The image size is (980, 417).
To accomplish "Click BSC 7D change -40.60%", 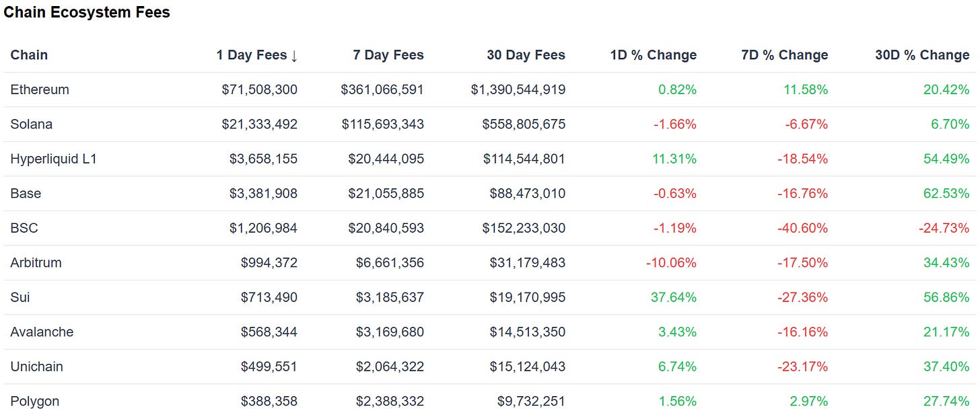I will tap(803, 229).
